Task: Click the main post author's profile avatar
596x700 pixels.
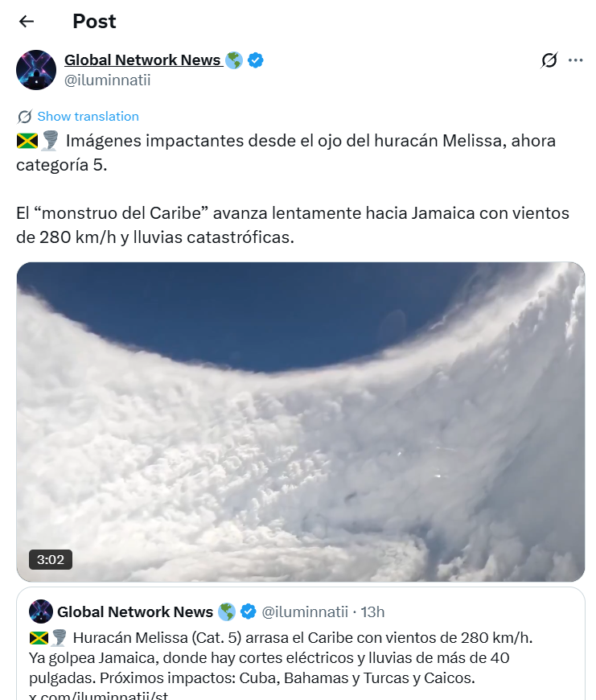Action: [x=35, y=70]
